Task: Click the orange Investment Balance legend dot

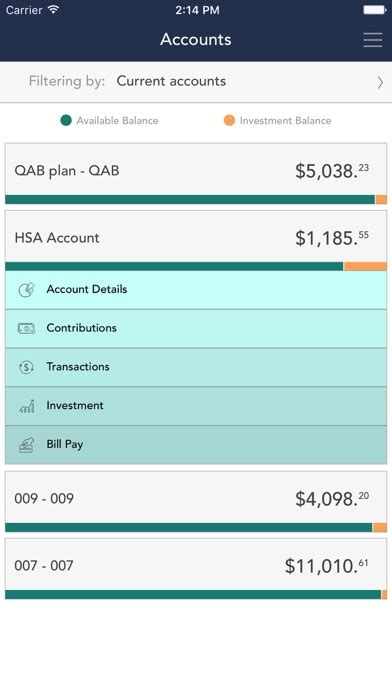Action: tap(229, 120)
